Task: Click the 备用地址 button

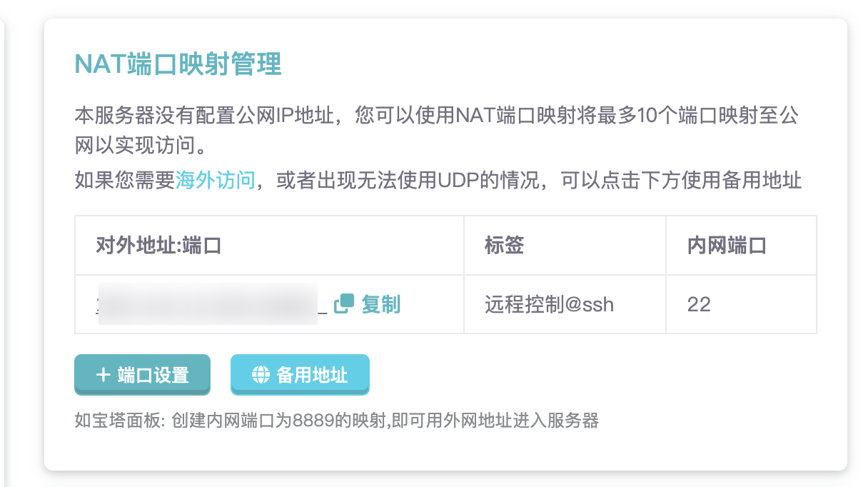Action: 300,374
